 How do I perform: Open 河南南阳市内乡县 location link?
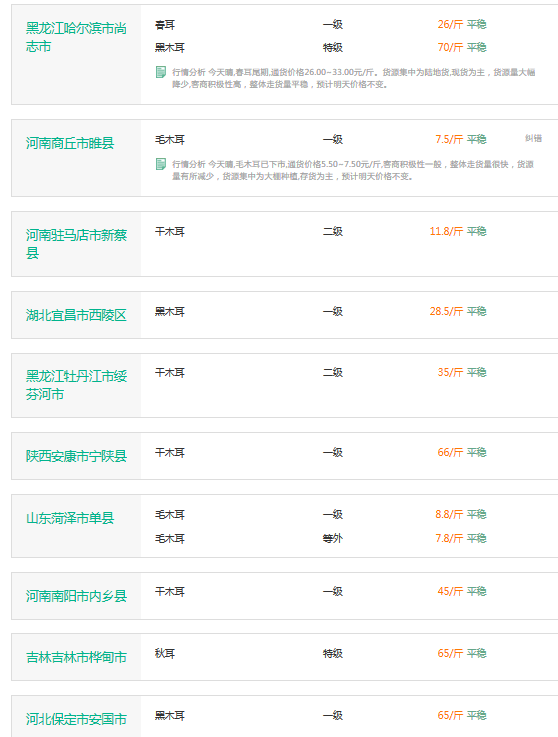[x=76, y=596]
